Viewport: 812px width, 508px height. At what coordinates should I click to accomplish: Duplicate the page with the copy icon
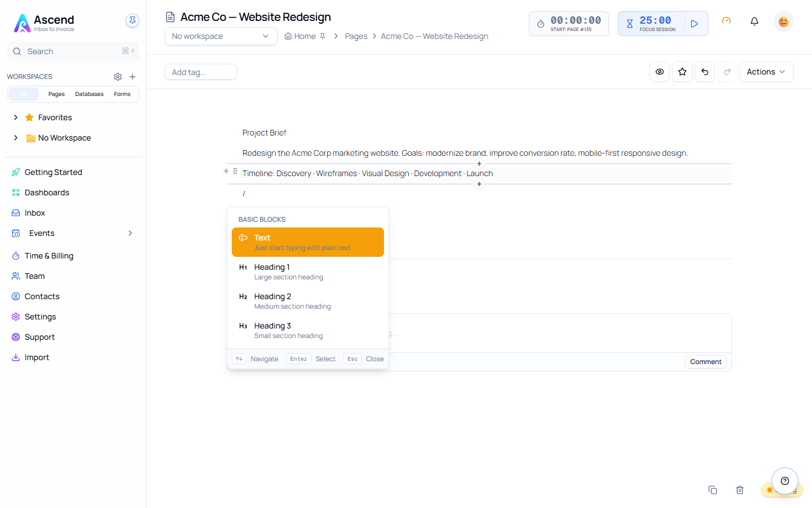click(x=713, y=490)
